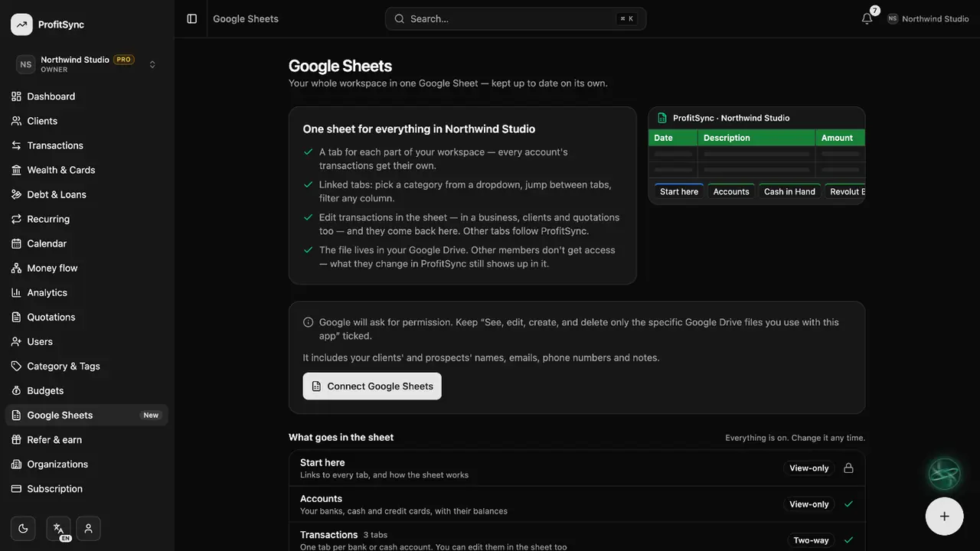Click the Transactions arrows icon

point(16,145)
